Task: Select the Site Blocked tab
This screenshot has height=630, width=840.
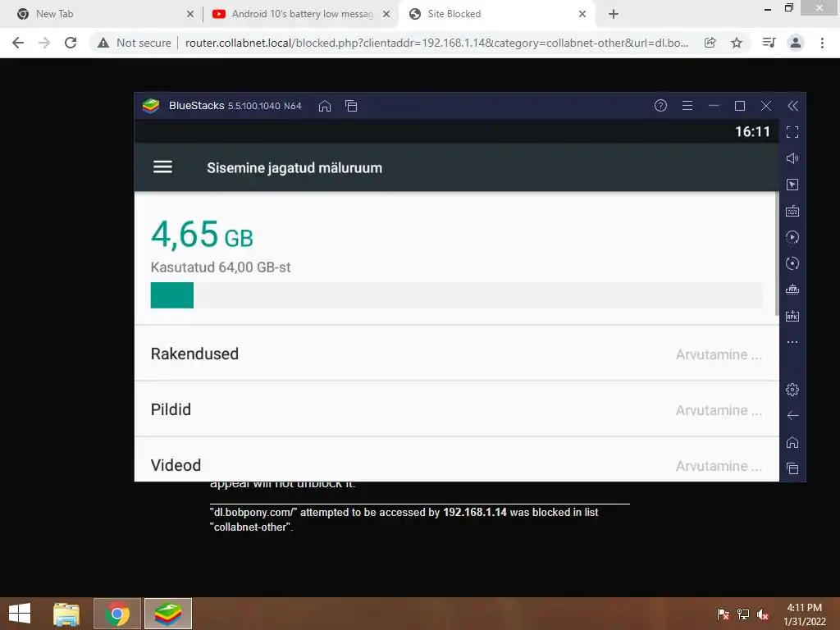Action: 495,14
